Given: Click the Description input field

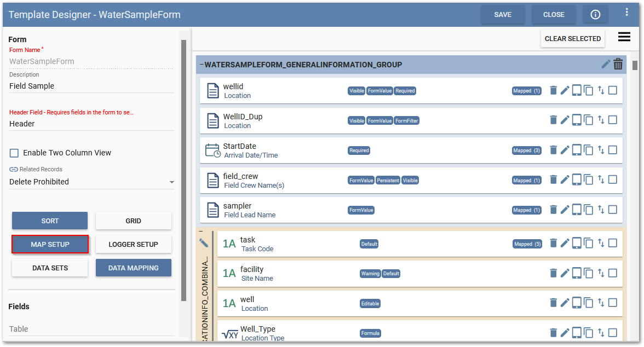Looking at the screenshot, I should coord(91,86).
